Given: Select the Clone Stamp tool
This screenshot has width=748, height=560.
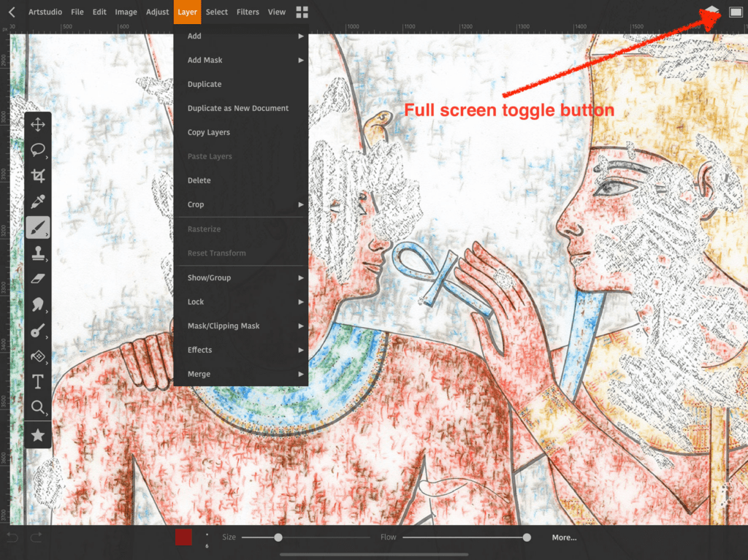Looking at the screenshot, I should (38, 253).
